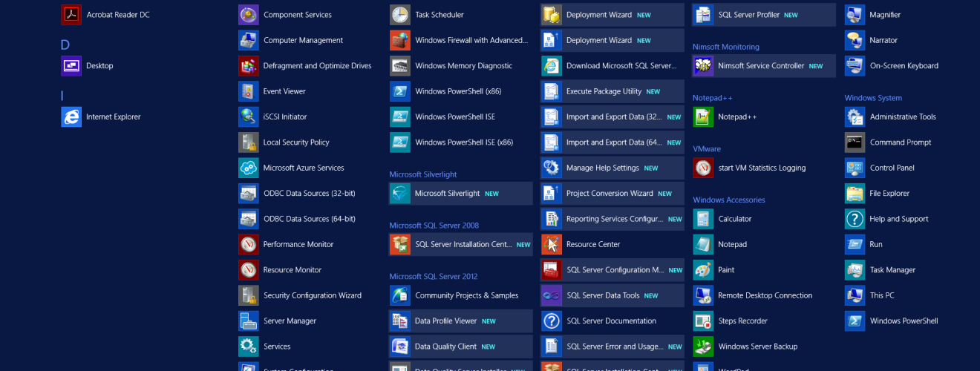Open the Windows PowerShell ISE icon
Screen dimensions: 980x371
(x=400, y=117)
